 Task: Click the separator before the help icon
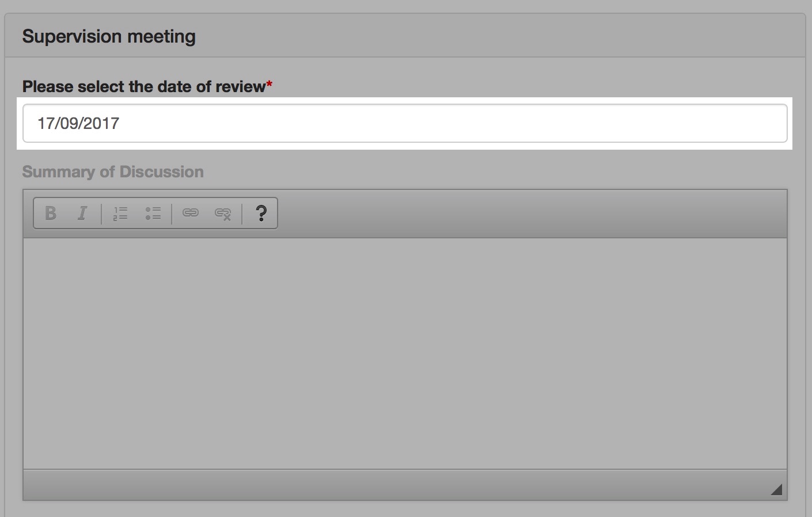pos(242,214)
